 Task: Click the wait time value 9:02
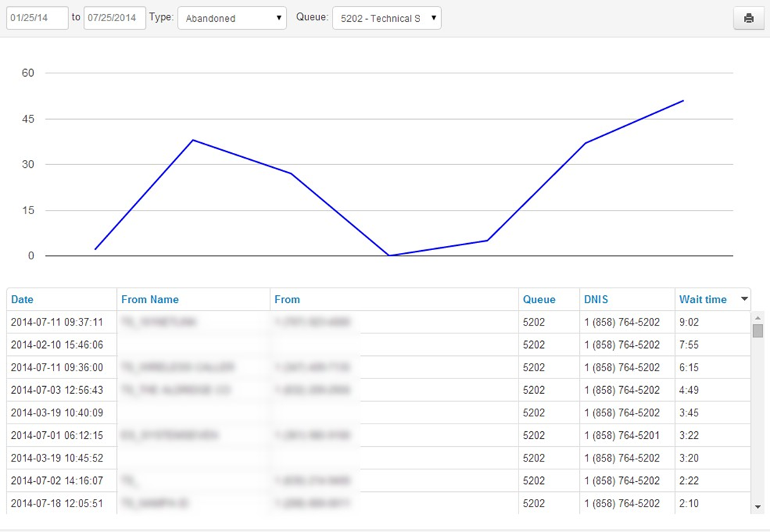[x=688, y=322]
